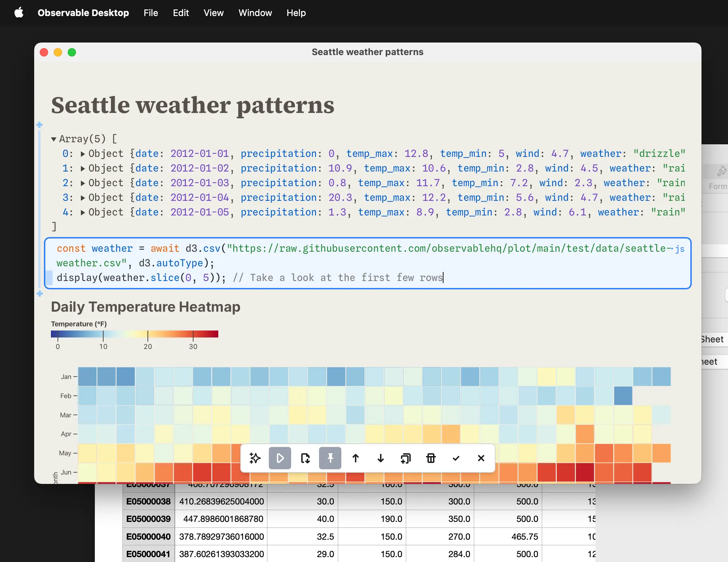The image size is (728, 562).
Task: Open the File menu
Action: coord(151,13)
